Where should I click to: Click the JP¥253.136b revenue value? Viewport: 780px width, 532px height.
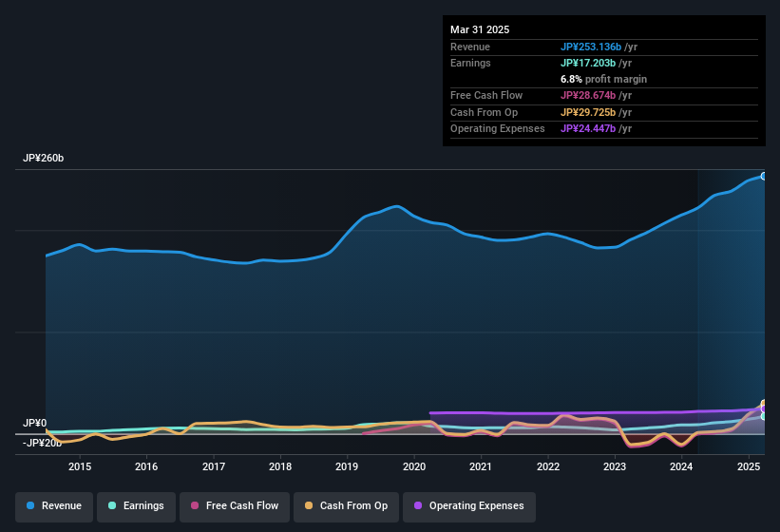coord(591,47)
